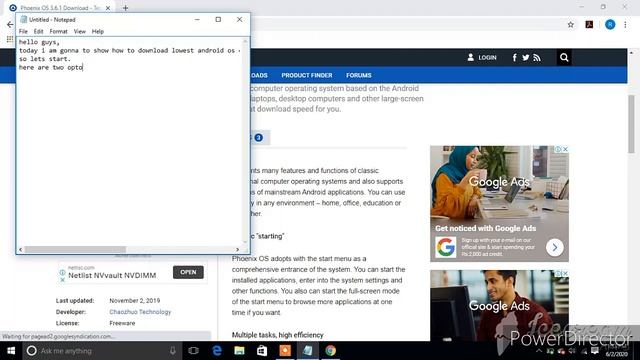
Task: Open the Notepad Format menu
Action: pyautogui.click(x=58, y=31)
